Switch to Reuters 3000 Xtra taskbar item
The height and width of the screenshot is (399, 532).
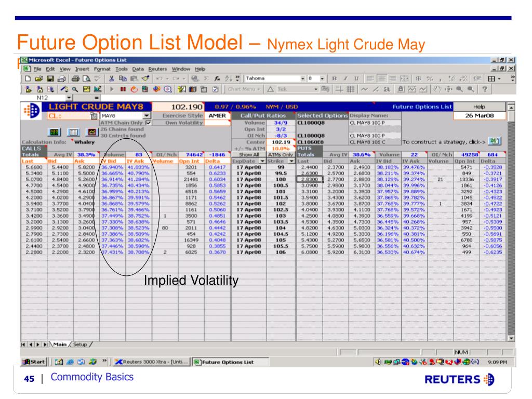coord(151,362)
